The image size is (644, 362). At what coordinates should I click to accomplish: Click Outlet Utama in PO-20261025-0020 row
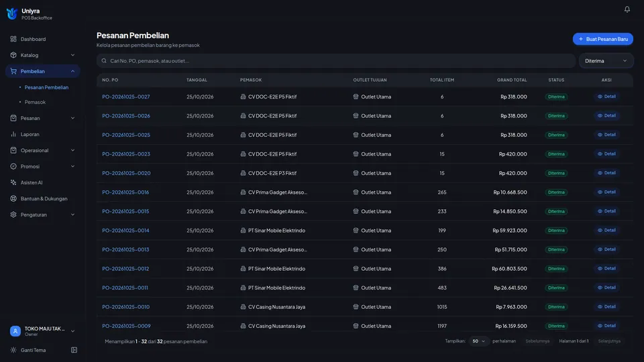coord(376,173)
